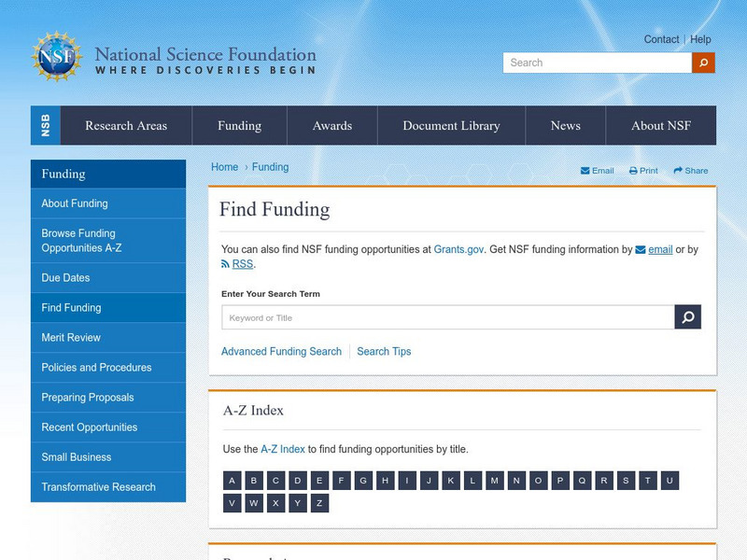Open the NSB tab

click(46, 125)
